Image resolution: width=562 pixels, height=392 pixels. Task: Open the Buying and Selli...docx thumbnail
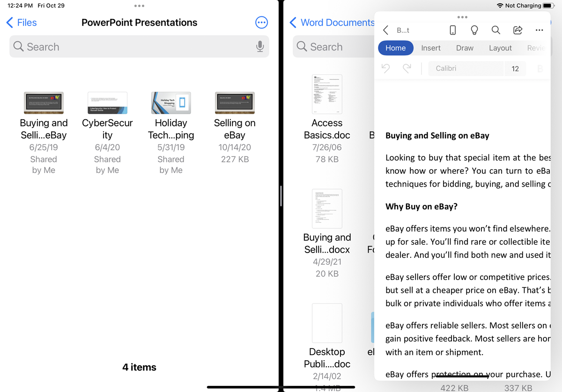[x=327, y=209]
